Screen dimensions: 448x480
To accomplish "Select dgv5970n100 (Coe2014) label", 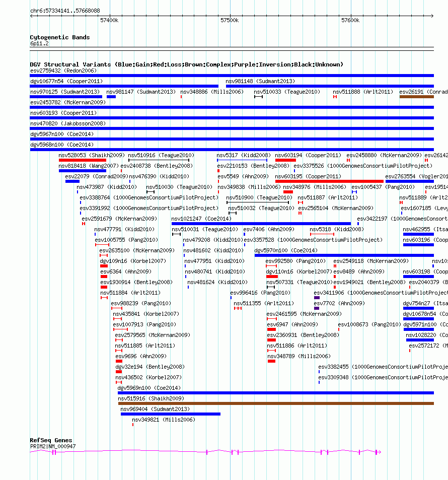I will click(x=286, y=250).
